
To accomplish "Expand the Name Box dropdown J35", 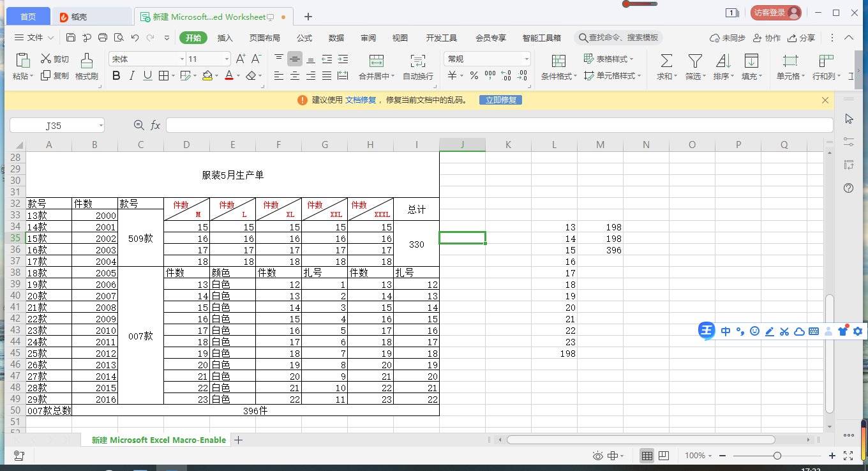I will point(101,126).
